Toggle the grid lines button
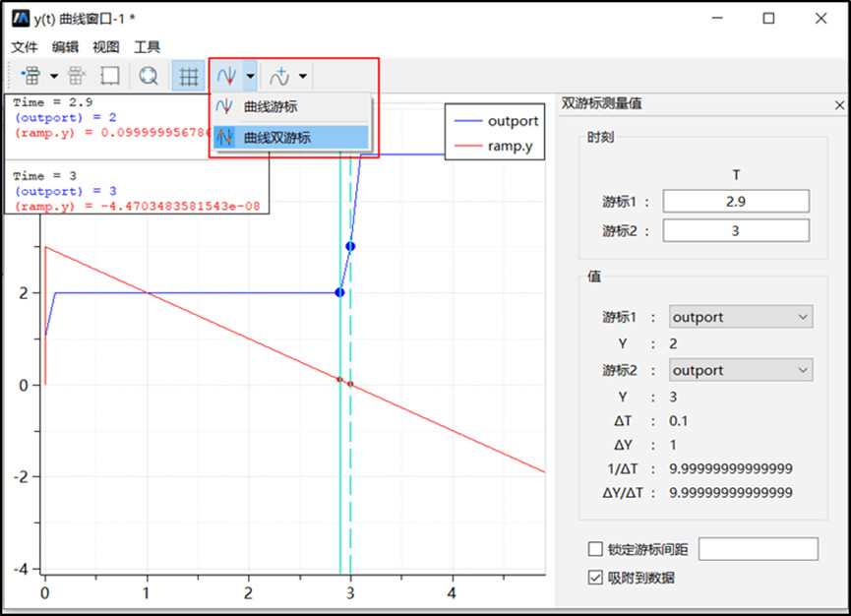This screenshot has height=616, width=851. 188,76
